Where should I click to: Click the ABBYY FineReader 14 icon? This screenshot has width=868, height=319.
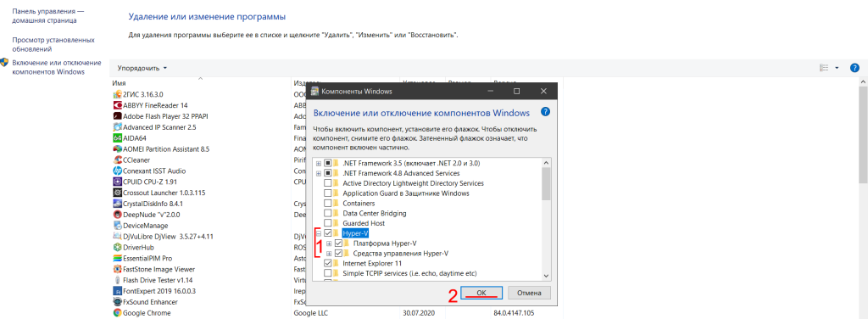pyautogui.click(x=117, y=105)
